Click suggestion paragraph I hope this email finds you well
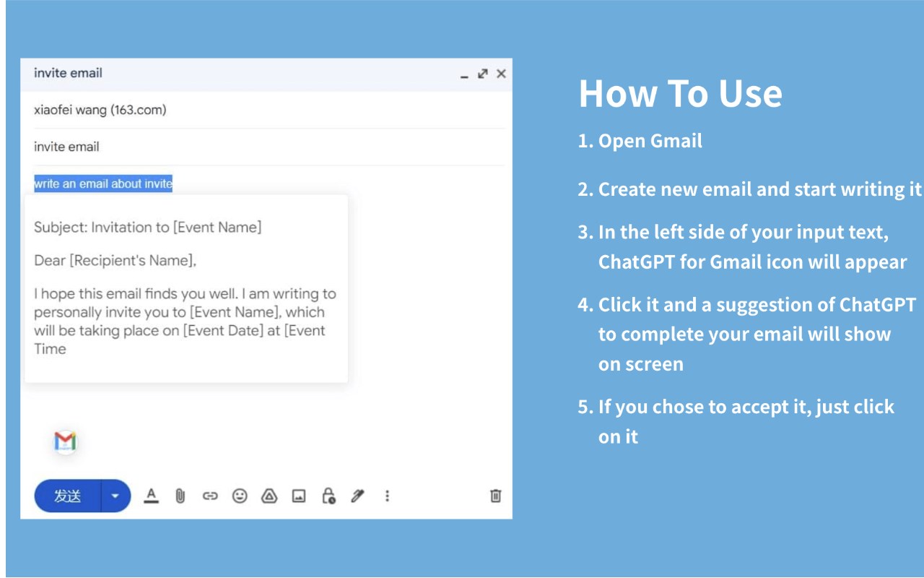Image resolution: width=924 pixels, height=578 pixels. [185, 322]
